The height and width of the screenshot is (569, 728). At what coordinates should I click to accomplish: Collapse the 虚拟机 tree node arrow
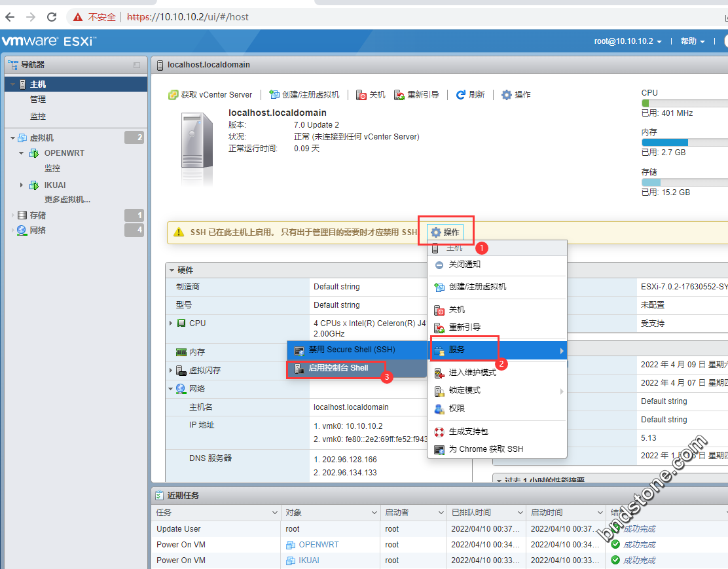(x=12, y=138)
